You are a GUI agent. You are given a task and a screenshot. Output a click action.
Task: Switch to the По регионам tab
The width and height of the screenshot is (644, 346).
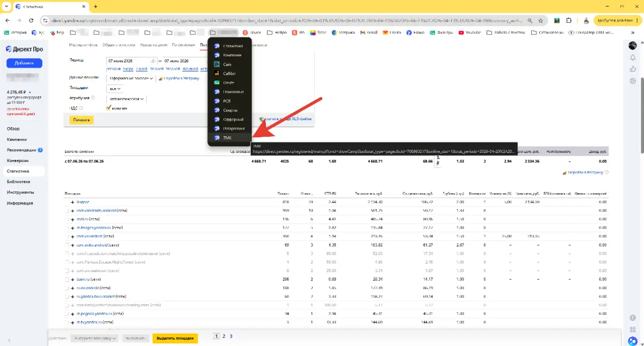(x=184, y=45)
